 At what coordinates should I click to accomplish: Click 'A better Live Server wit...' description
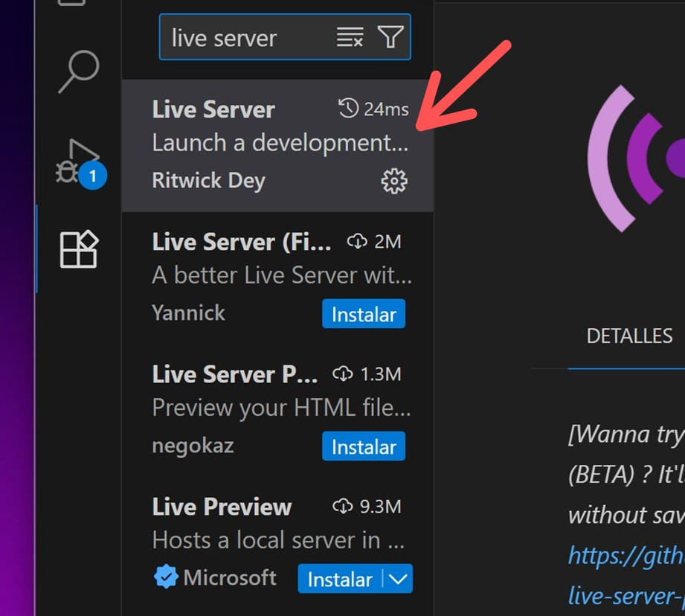tap(282, 276)
